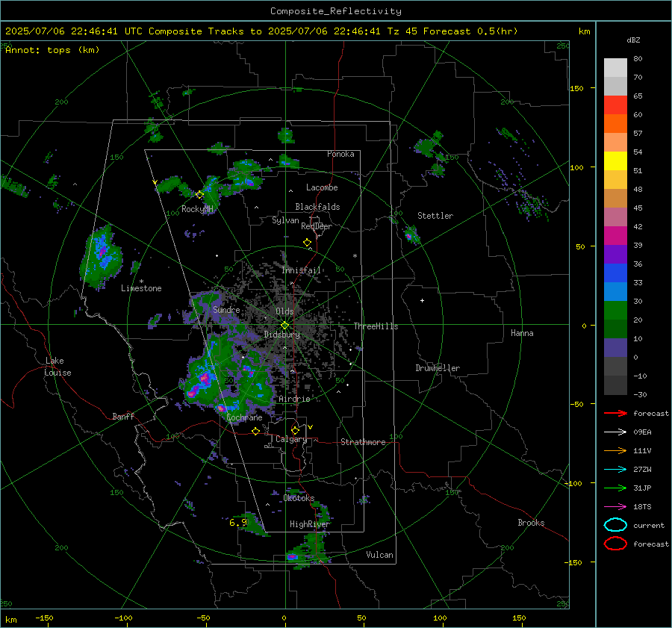Click the Lacombe city label
This screenshot has width=672, height=628.
click(322, 187)
